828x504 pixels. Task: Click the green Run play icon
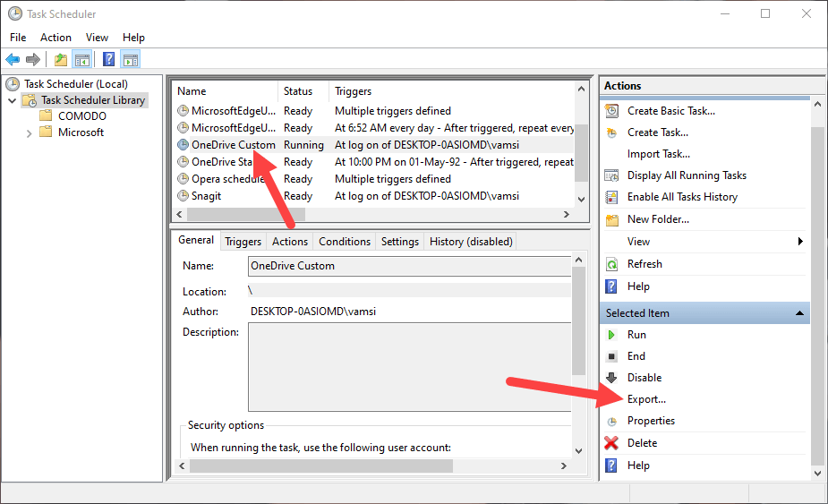611,335
